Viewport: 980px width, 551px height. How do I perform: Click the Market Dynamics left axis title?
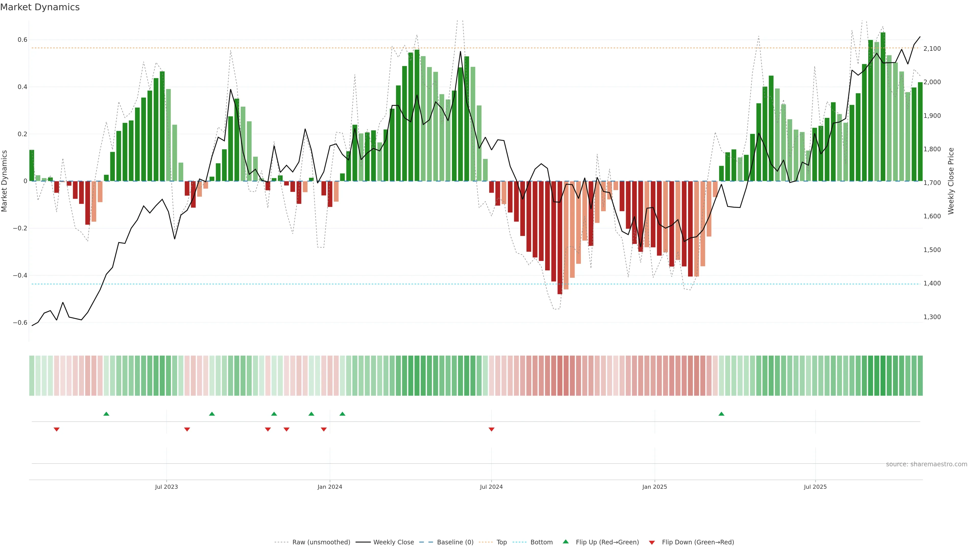coord(5,181)
